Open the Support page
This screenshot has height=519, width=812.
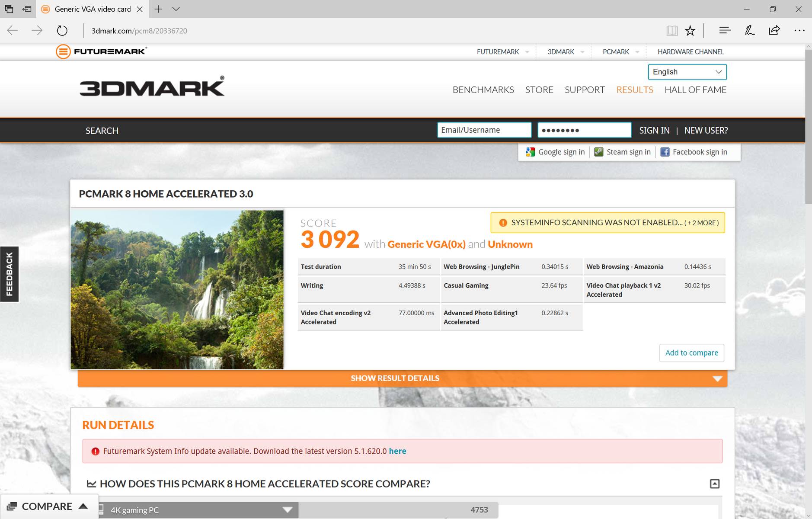[585, 90]
